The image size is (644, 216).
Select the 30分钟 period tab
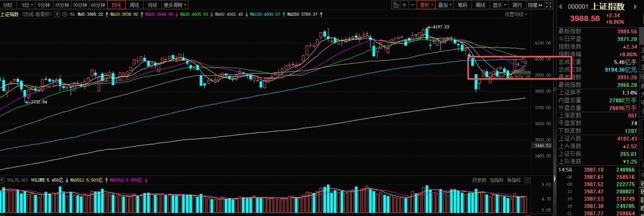tap(80, 5)
